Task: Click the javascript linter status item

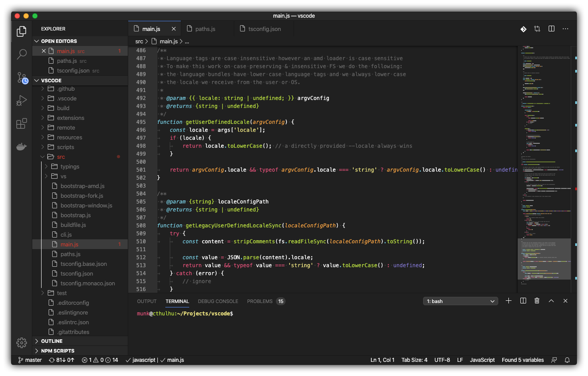Action: pos(141,360)
